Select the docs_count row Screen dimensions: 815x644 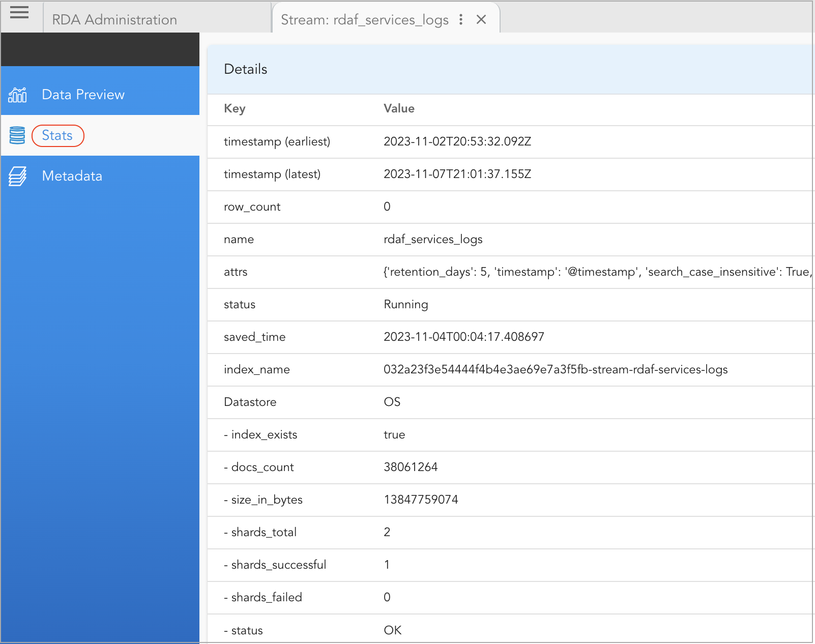411,467
